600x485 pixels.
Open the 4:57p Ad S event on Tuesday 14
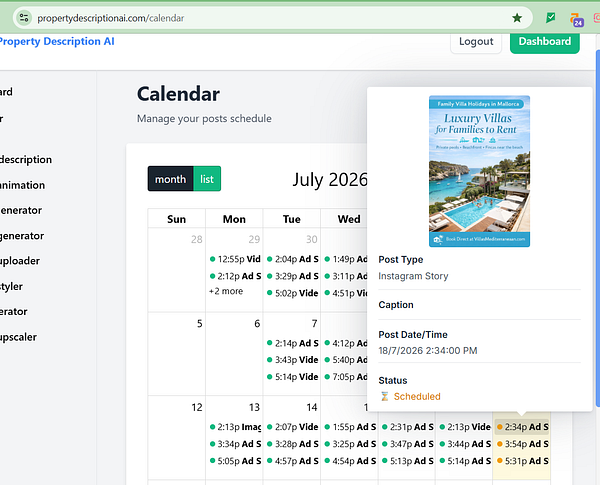coord(292,461)
